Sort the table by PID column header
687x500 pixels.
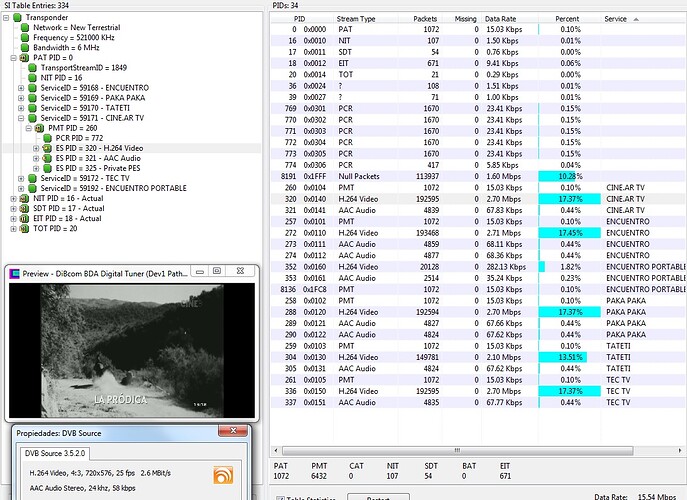pyautogui.click(x=300, y=19)
